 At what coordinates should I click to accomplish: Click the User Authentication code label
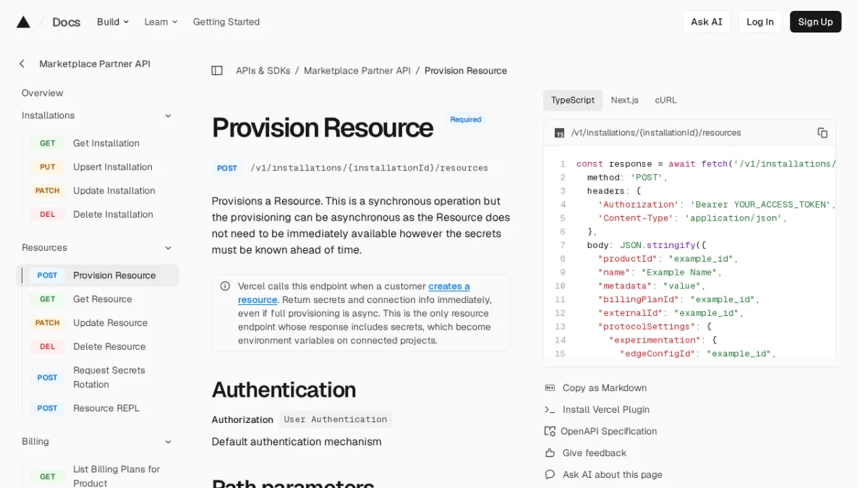(336, 419)
